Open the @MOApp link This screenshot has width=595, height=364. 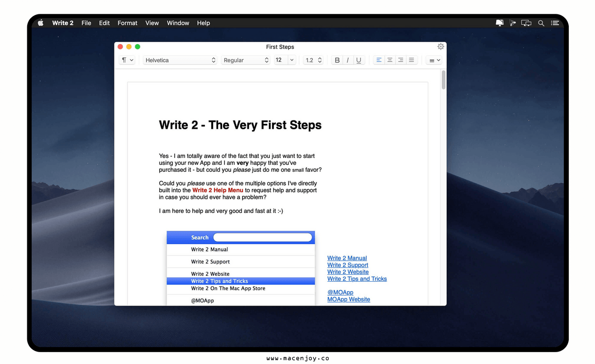coord(340,292)
